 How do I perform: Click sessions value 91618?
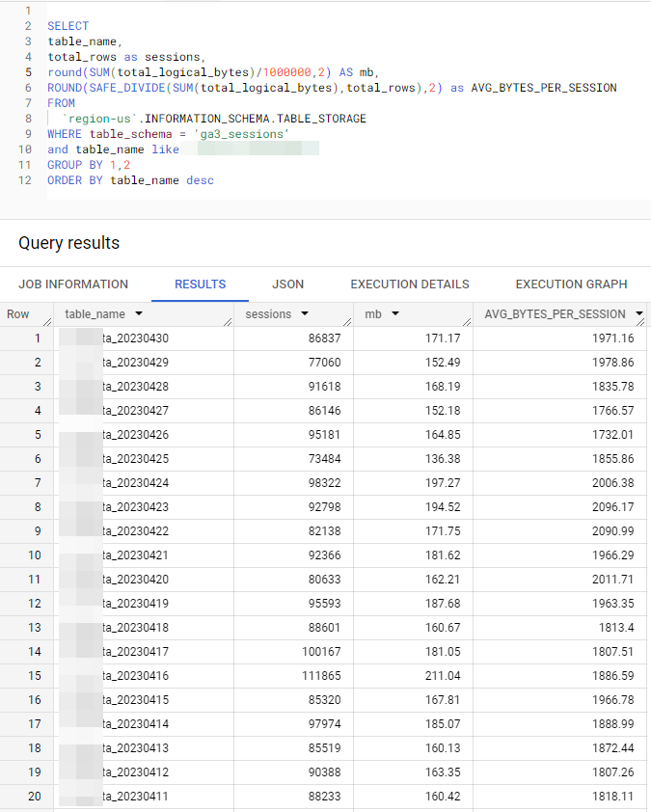325,387
